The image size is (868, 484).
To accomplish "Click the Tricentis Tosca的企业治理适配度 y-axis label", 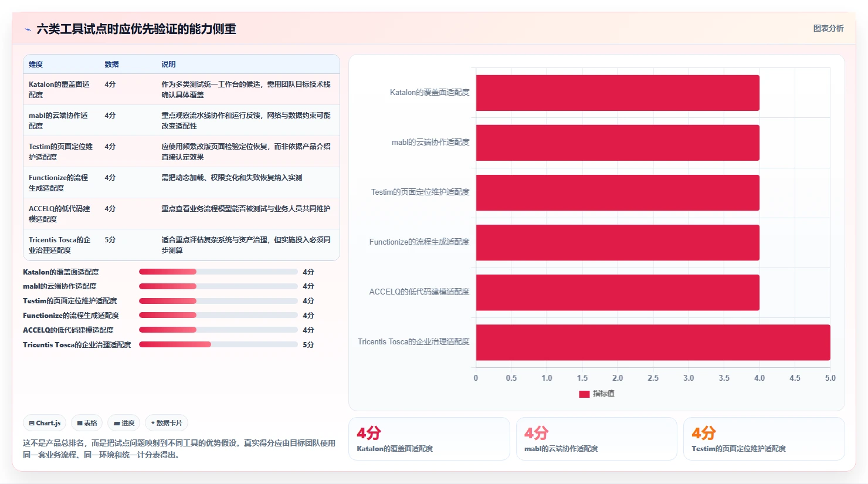I will point(413,341).
